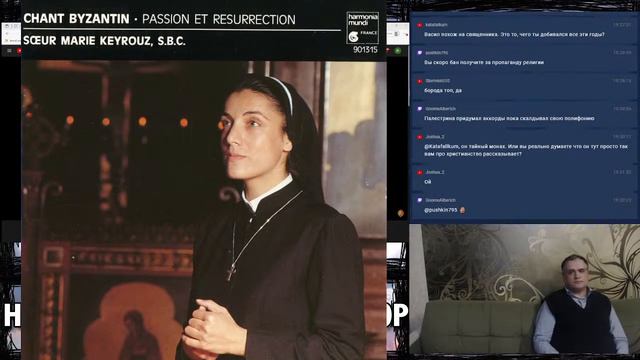Click the '@pushkin795' mention in the last message
Image resolution: width=640 pixels, height=360 pixels.
440,210
